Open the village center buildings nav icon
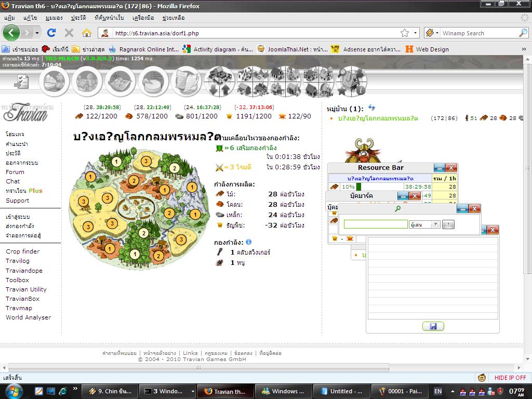532x399 pixels. point(87,82)
